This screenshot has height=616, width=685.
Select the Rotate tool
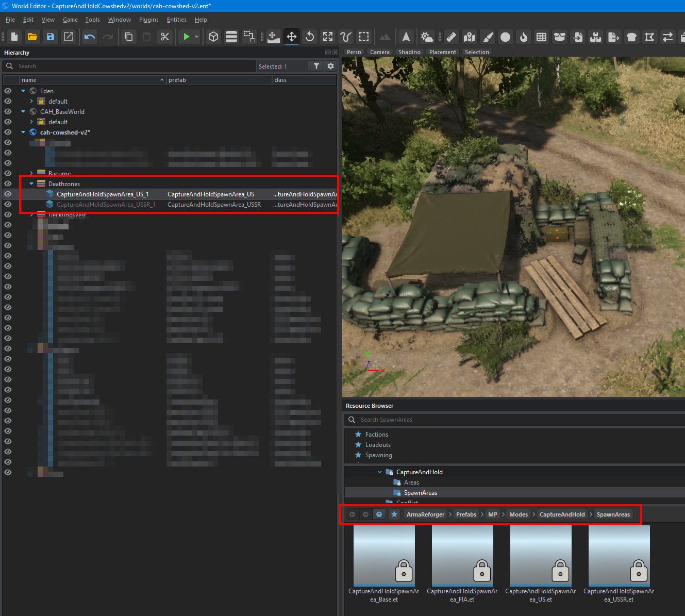310,37
